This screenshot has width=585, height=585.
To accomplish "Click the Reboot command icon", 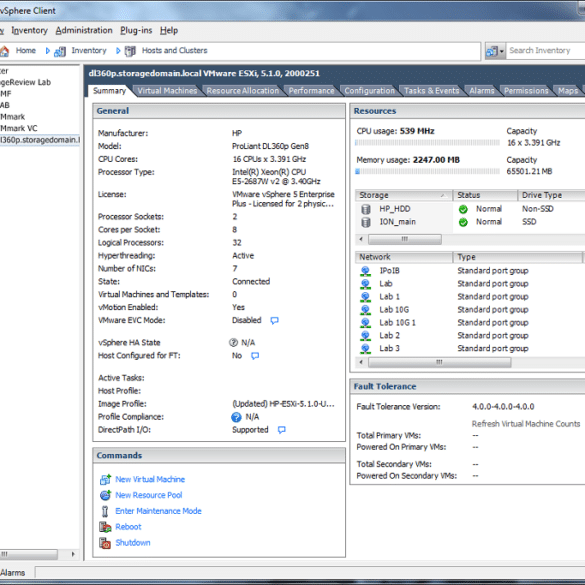I will tap(105, 527).
